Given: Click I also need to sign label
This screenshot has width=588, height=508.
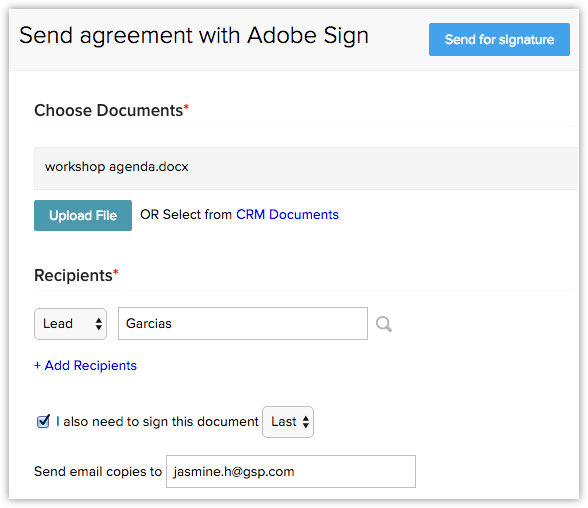Looking at the screenshot, I should click(x=157, y=422).
